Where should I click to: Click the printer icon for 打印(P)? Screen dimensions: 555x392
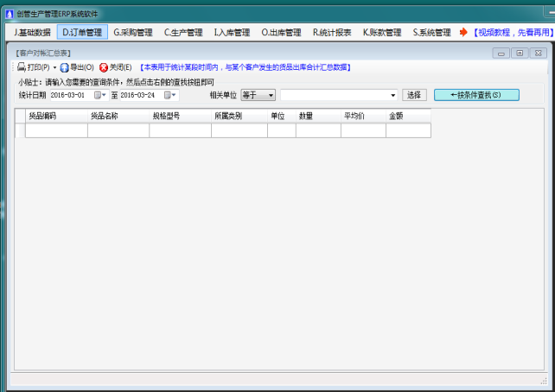pyautogui.click(x=22, y=67)
